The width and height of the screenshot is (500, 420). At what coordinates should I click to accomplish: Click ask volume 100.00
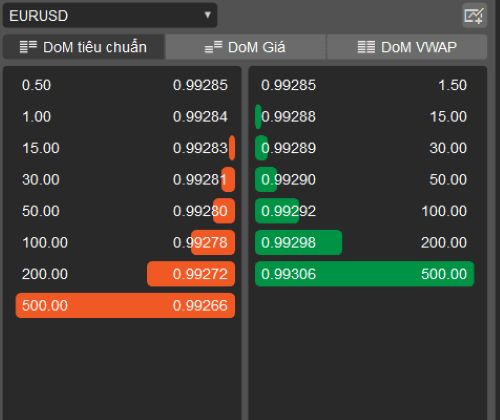point(444,211)
